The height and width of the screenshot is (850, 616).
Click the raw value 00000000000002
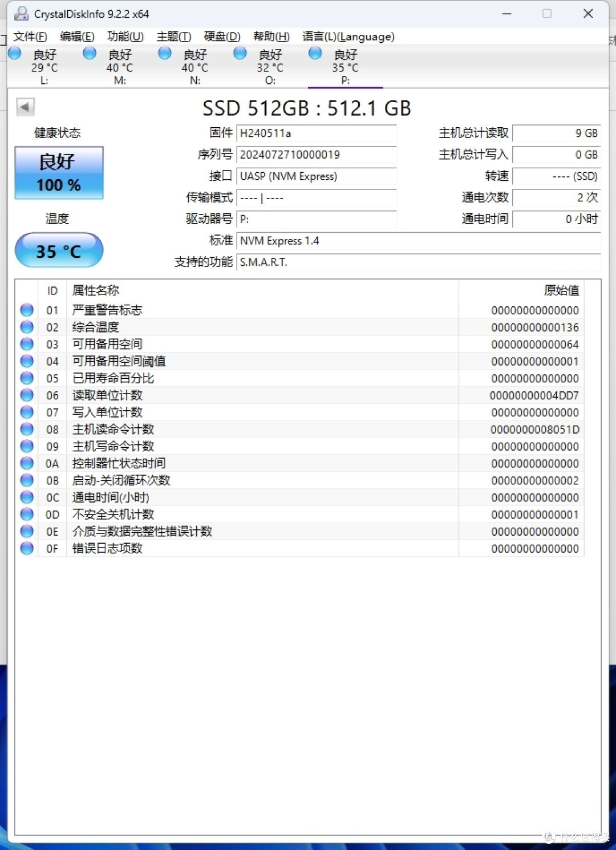click(535, 480)
